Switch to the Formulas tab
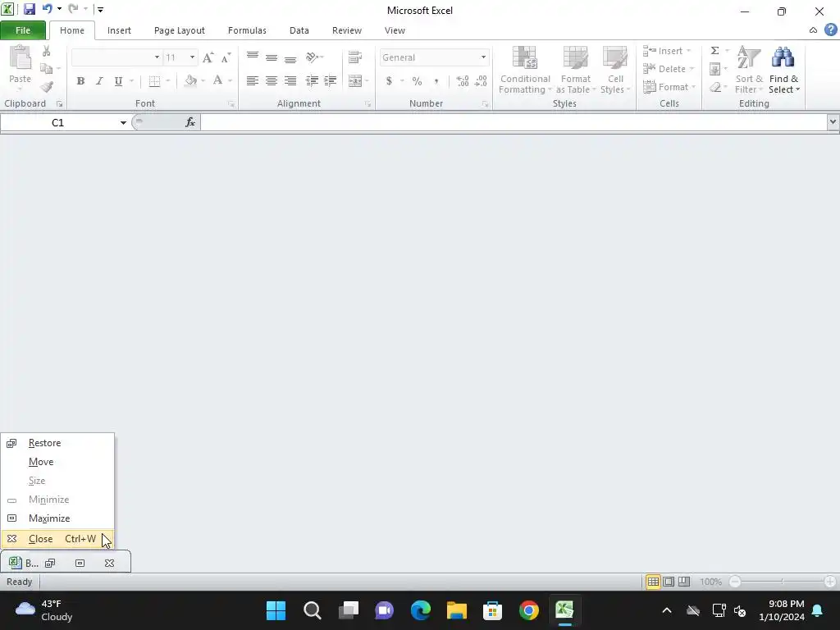 (x=247, y=30)
